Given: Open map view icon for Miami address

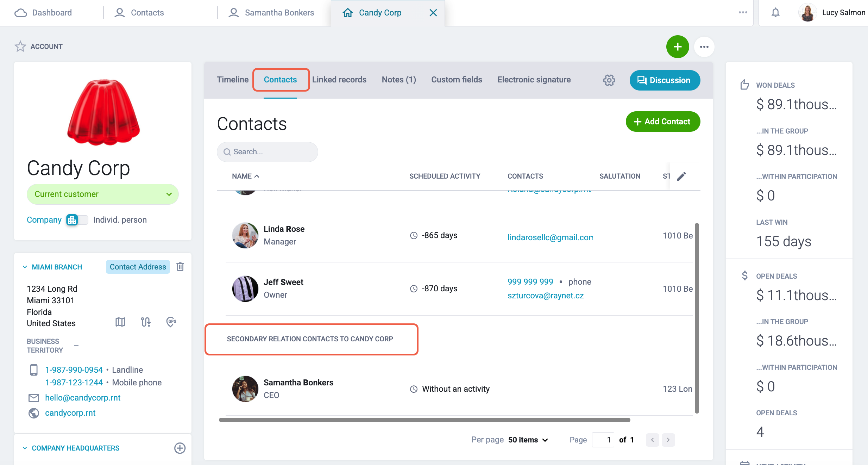Looking at the screenshot, I should (x=120, y=322).
